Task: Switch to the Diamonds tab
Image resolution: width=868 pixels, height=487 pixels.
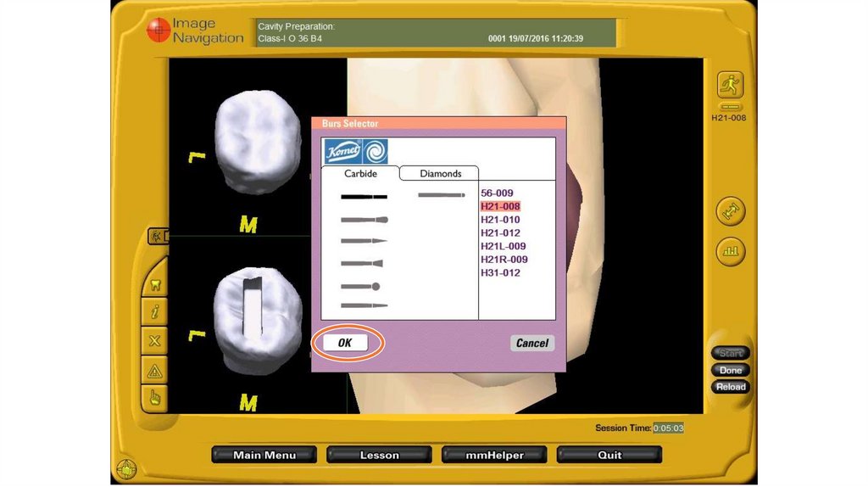Action: pyautogui.click(x=441, y=173)
